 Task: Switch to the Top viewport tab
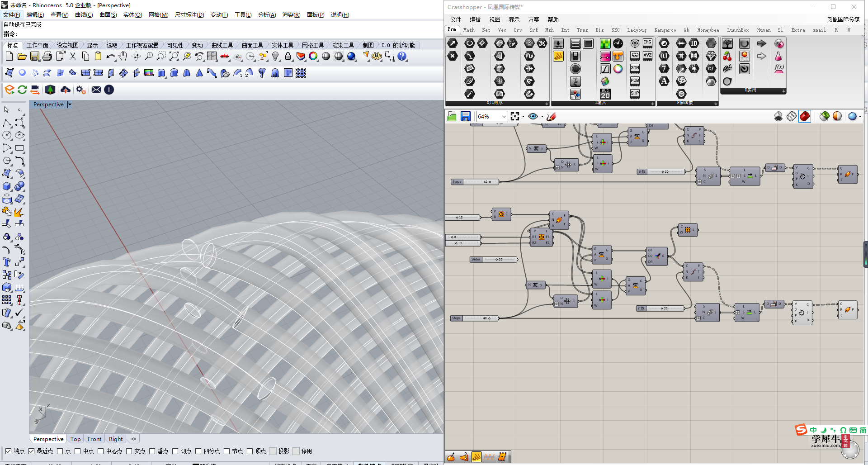tap(75, 439)
